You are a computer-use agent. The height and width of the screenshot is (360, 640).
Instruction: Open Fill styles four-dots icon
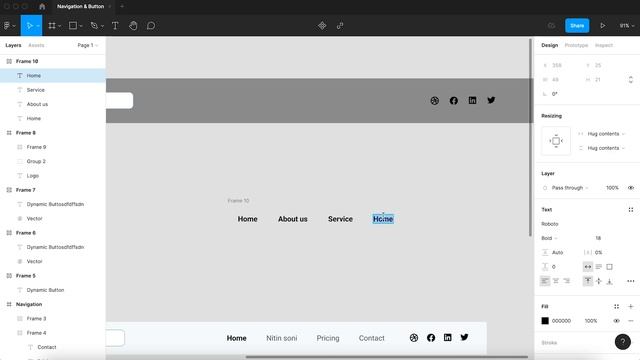coord(616,306)
